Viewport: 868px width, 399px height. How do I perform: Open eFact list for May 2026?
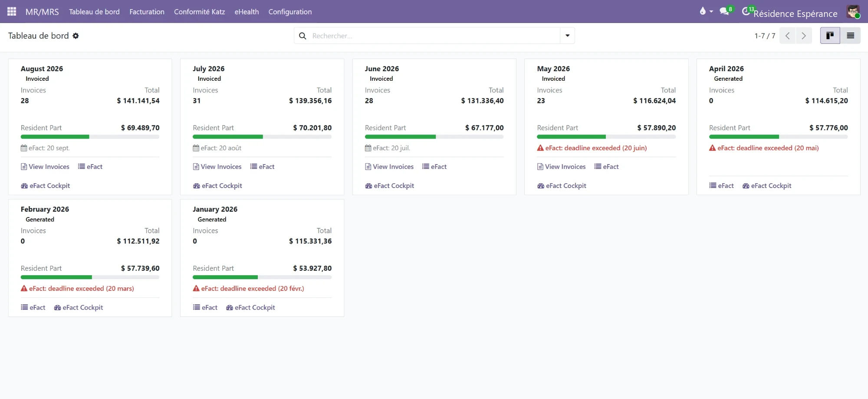click(x=606, y=167)
